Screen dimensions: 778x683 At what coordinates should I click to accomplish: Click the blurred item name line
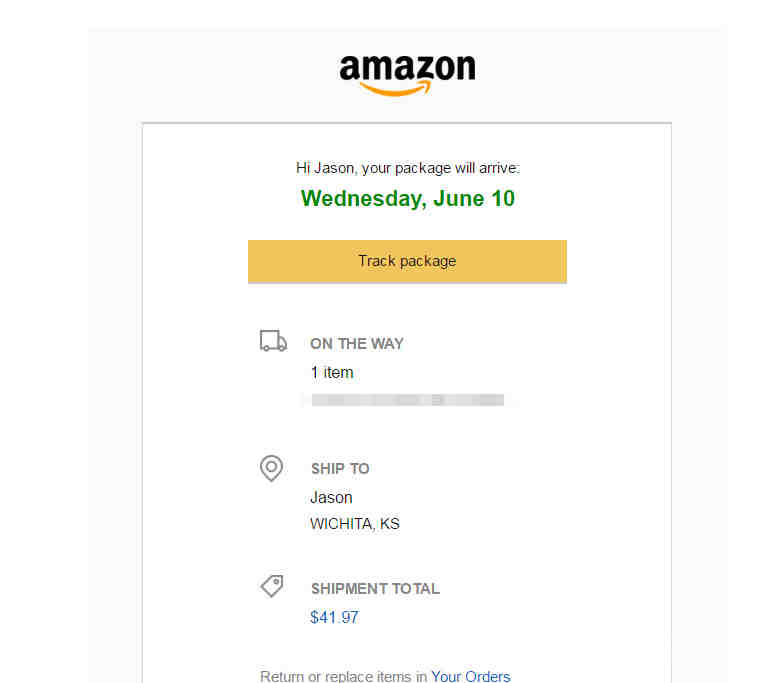tap(407, 400)
